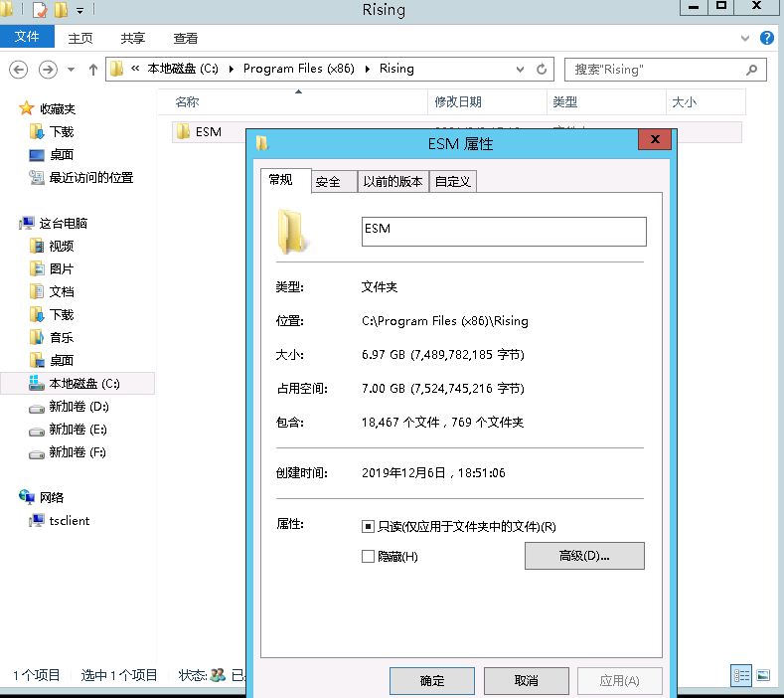This screenshot has height=698, width=784.
Task: Select the ESM folder in file list
Action: click(x=208, y=132)
